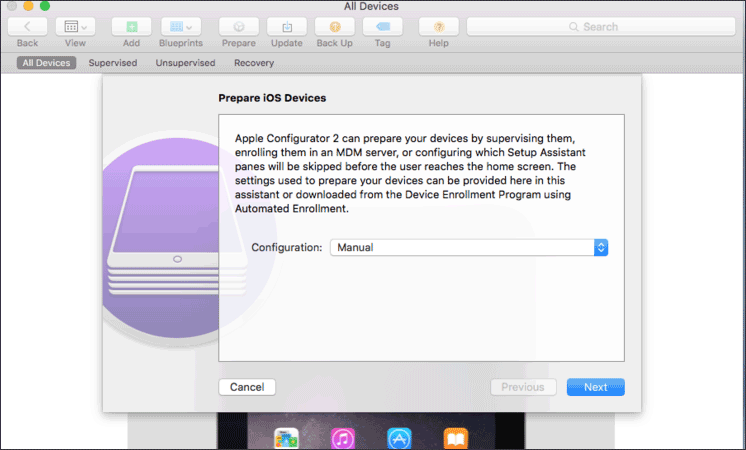Focus the Search field
The height and width of the screenshot is (450, 746).
601,27
